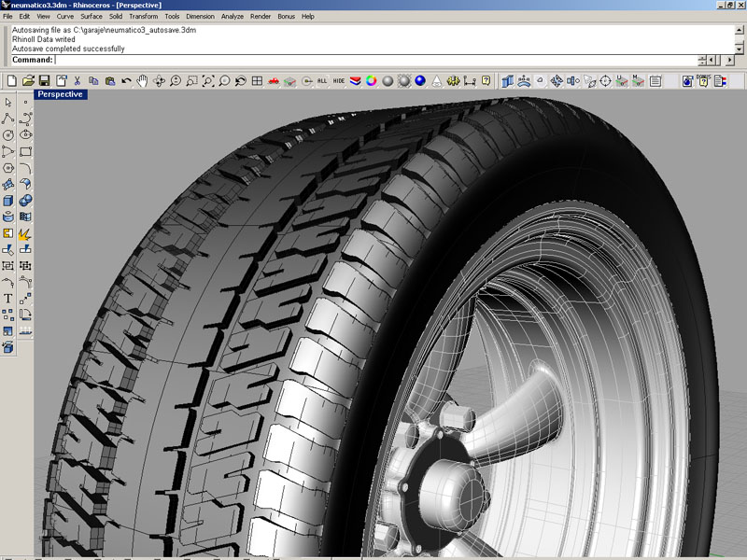This screenshot has width=747, height=560.
Task: Click the ALL select button
Action: (x=322, y=81)
